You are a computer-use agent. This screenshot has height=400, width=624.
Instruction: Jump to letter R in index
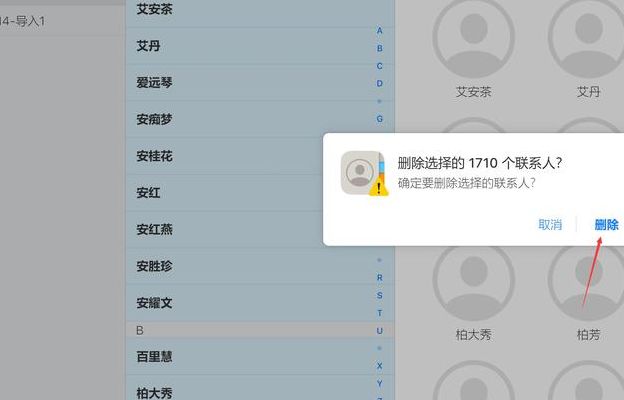pyautogui.click(x=380, y=277)
